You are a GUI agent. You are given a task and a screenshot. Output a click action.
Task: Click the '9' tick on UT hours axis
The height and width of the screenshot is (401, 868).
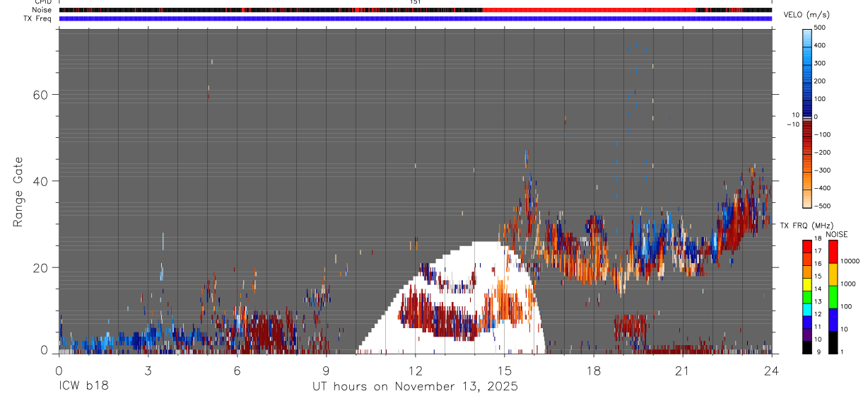pos(327,370)
